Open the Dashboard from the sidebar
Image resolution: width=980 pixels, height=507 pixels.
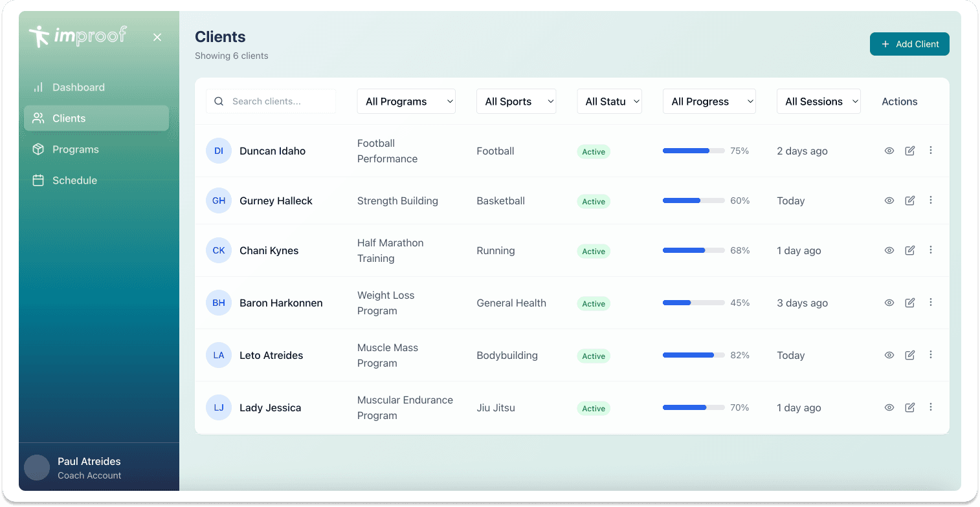tap(78, 87)
